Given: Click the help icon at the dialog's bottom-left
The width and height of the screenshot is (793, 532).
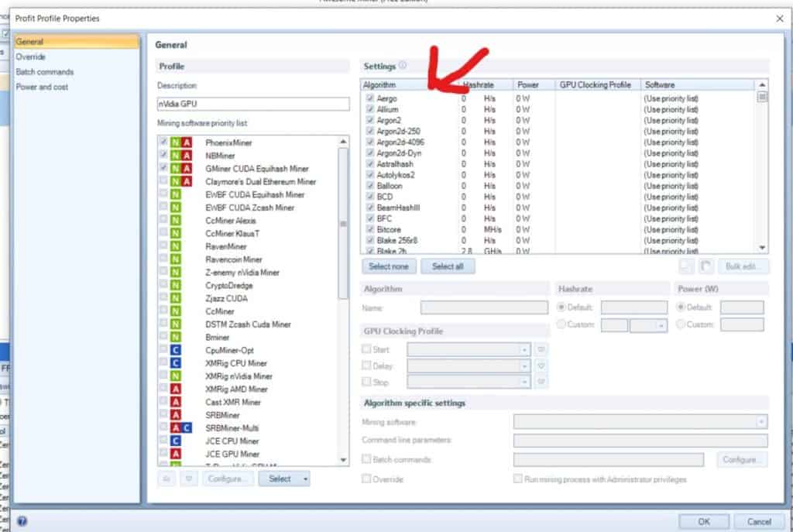Looking at the screenshot, I should (x=22, y=521).
